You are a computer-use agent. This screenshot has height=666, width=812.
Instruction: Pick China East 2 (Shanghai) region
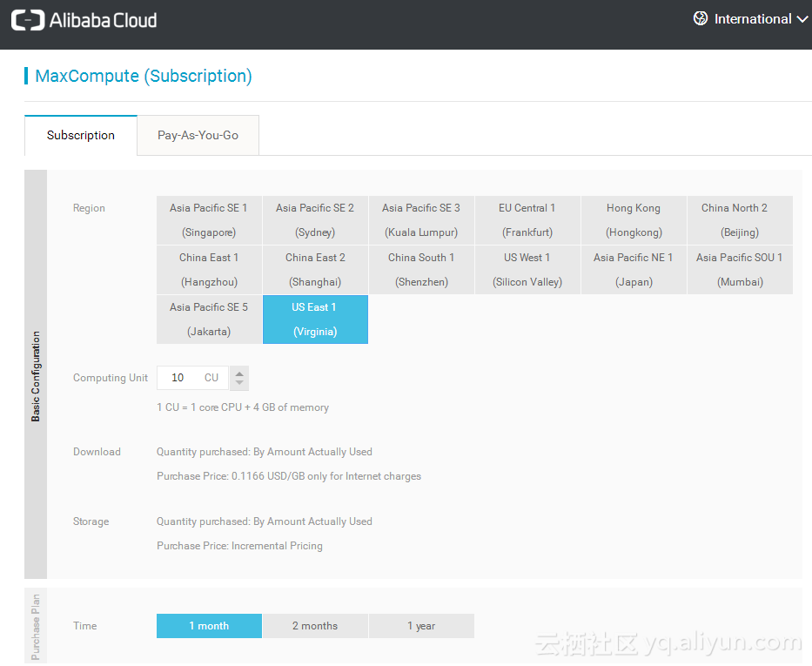(x=315, y=270)
